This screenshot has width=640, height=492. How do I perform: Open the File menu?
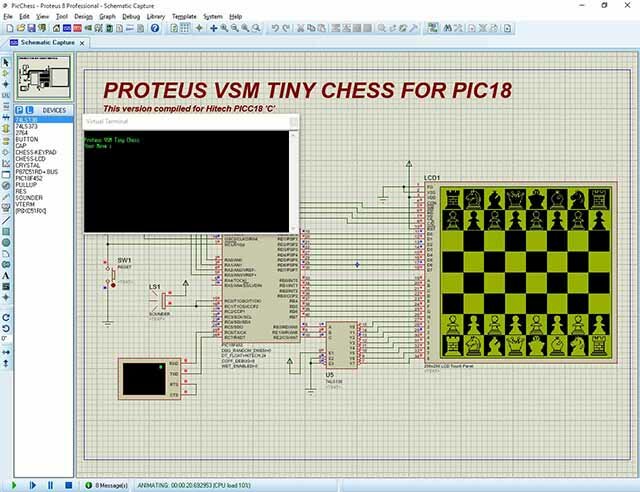pyautogui.click(x=8, y=16)
